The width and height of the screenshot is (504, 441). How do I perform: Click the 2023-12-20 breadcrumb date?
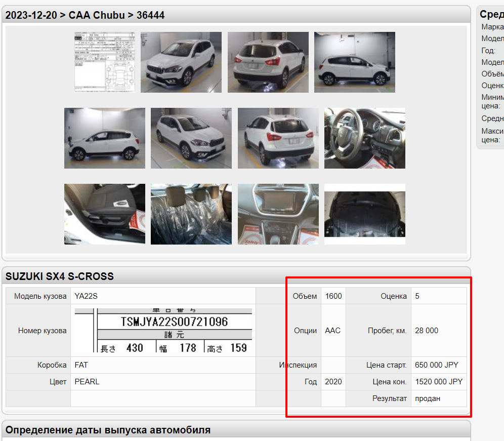pyautogui.click(x=31, y=15)
